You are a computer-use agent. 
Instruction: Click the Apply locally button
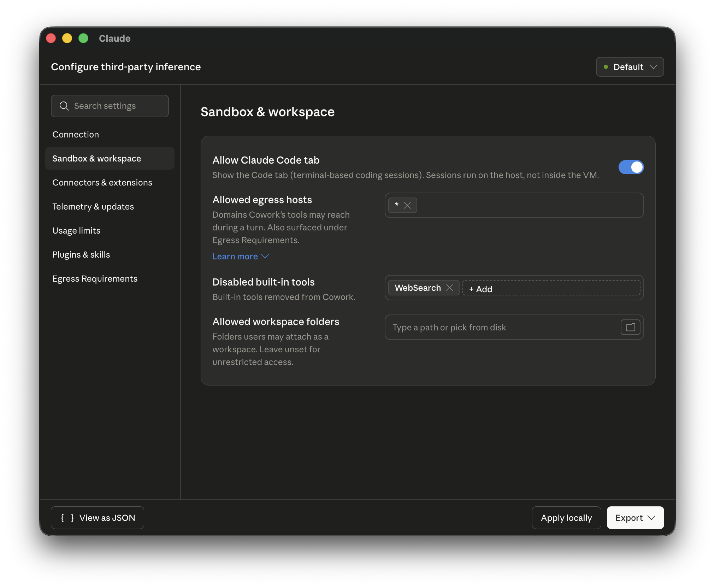(x=566, y=518)
